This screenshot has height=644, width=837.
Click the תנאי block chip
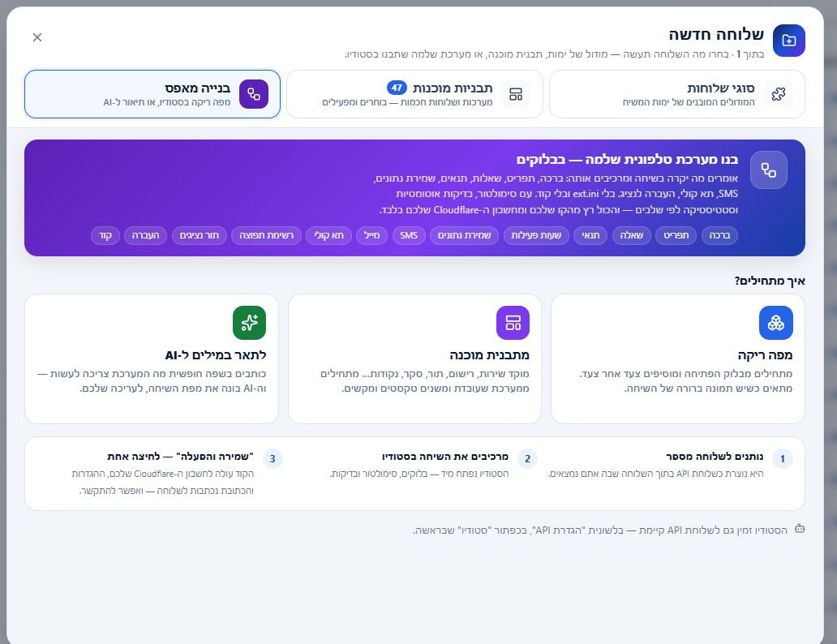coord(590,235)
